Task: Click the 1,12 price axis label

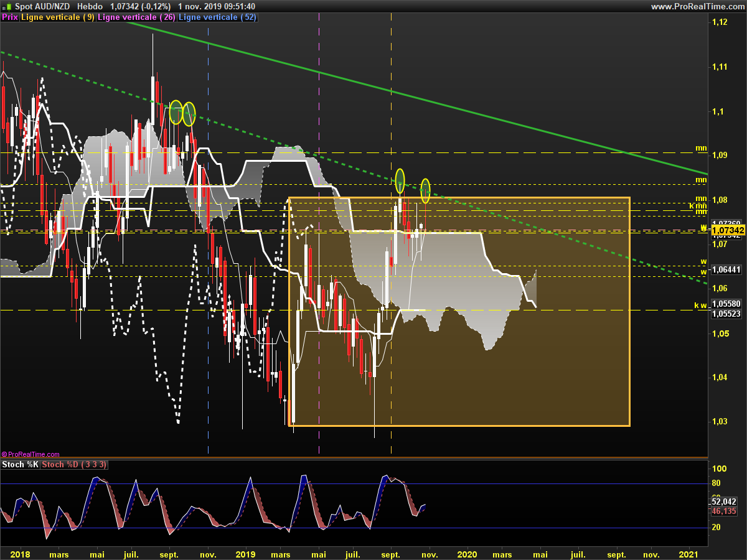Action: [719, 22]
